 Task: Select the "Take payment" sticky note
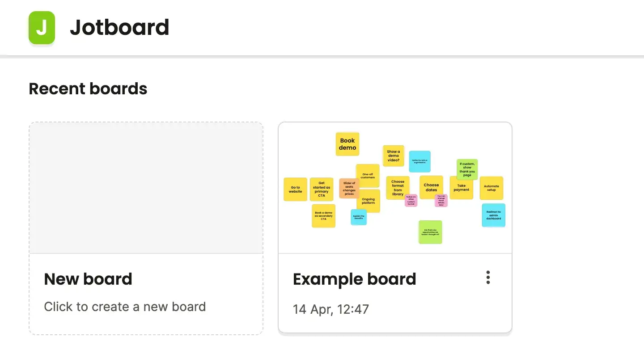[x=461, y=188]
